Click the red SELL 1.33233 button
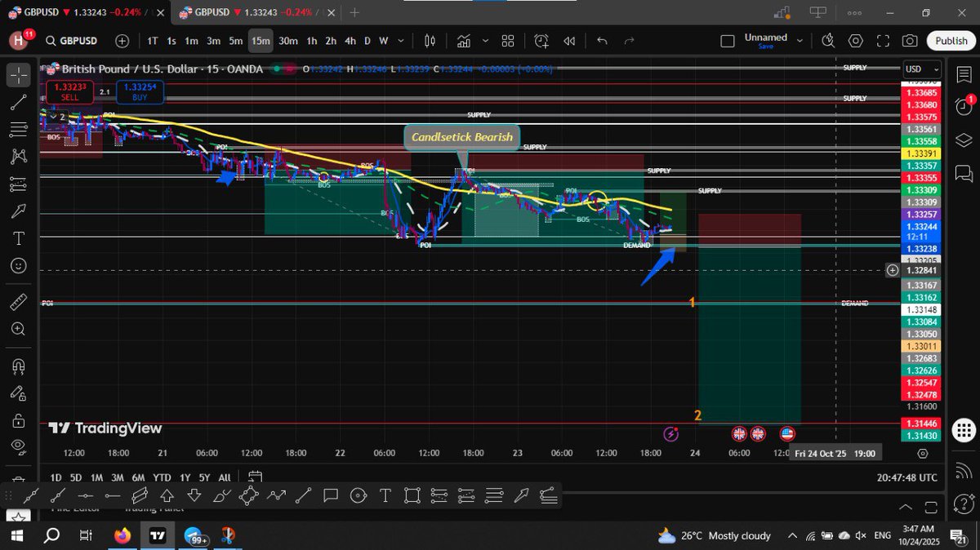980x550 pixels. (x=70, y=91)
